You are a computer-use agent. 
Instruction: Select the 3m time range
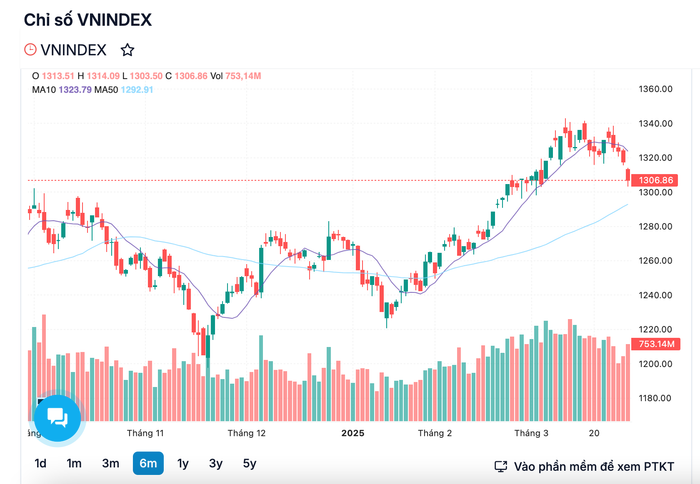110,463
